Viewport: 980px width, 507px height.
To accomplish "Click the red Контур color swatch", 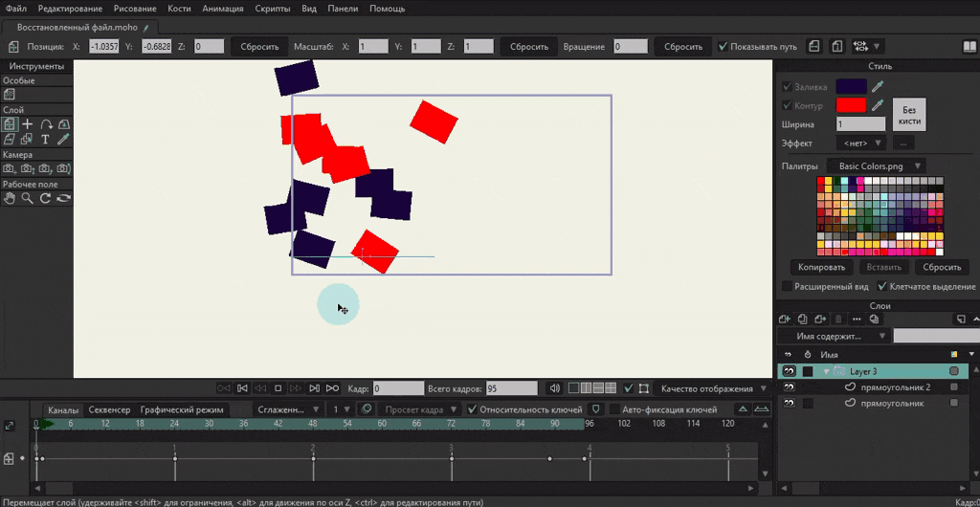I will [851, 105].
